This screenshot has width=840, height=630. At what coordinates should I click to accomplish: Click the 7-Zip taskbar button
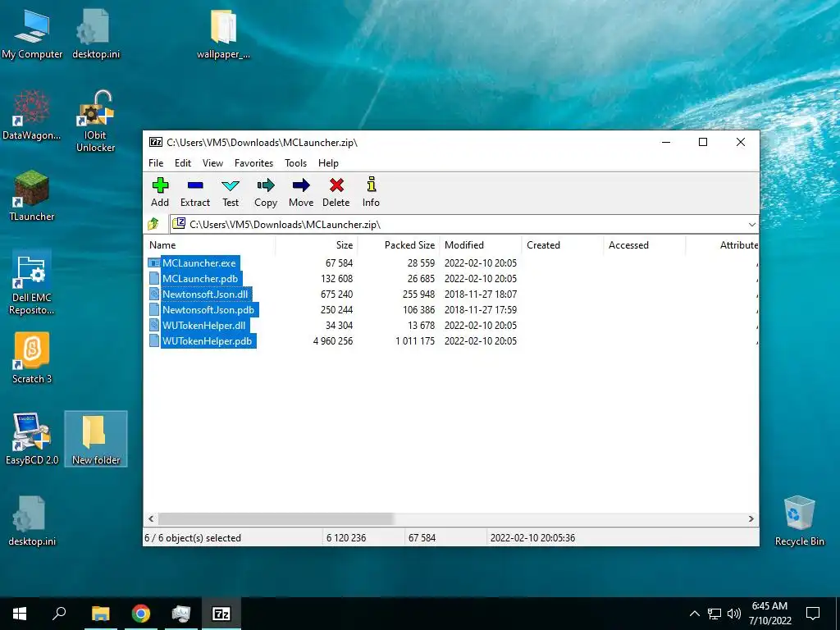coord(221,614)
